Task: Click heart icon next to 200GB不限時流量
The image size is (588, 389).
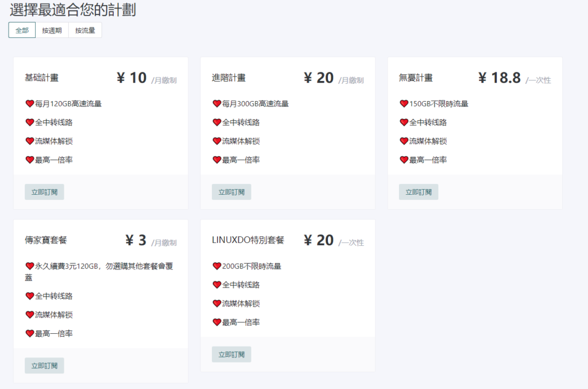Action: tap(217, 266)
